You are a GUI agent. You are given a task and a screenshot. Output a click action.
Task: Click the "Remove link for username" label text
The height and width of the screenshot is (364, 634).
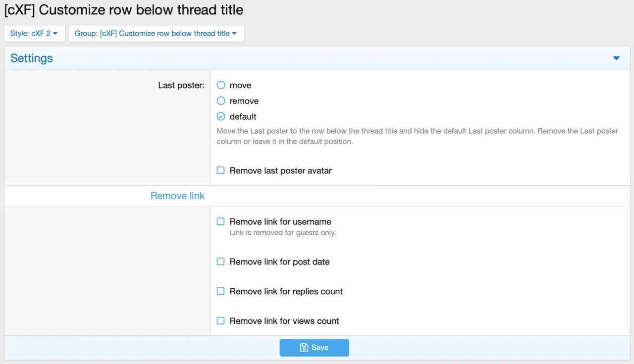pyautogui.click(x=280, y=222)
